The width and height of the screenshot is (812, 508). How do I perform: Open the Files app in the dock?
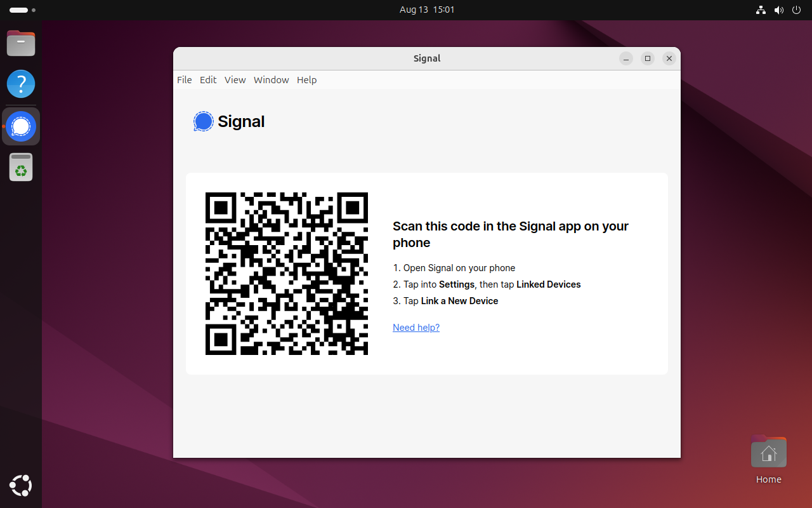pyautogui.click(x=21, y=44)
